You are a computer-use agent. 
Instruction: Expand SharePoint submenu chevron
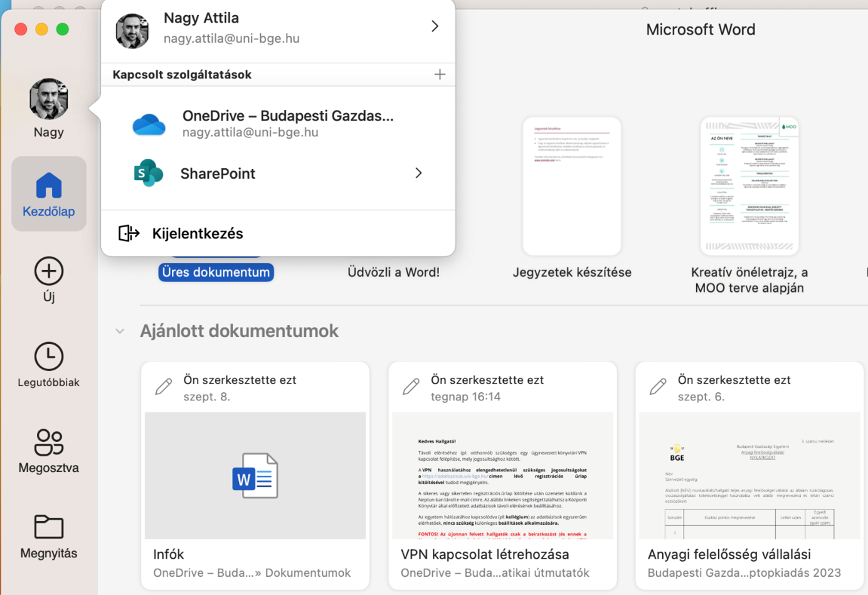click(418, 173)
